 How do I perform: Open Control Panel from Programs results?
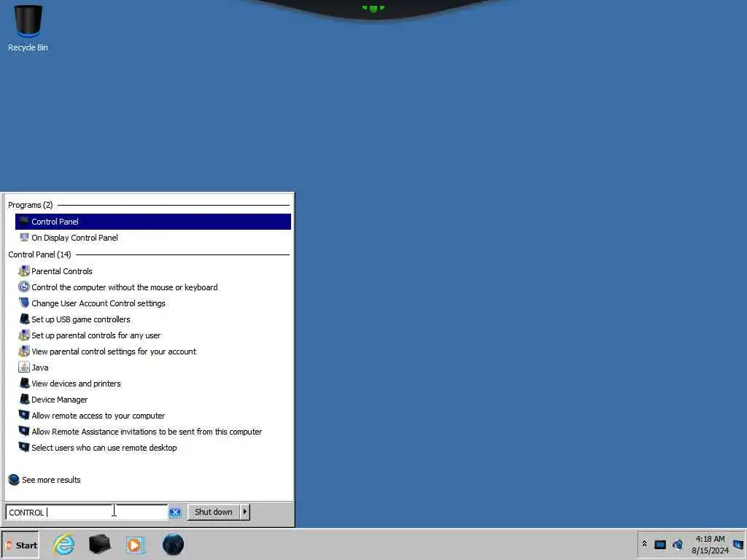[153, 222]
